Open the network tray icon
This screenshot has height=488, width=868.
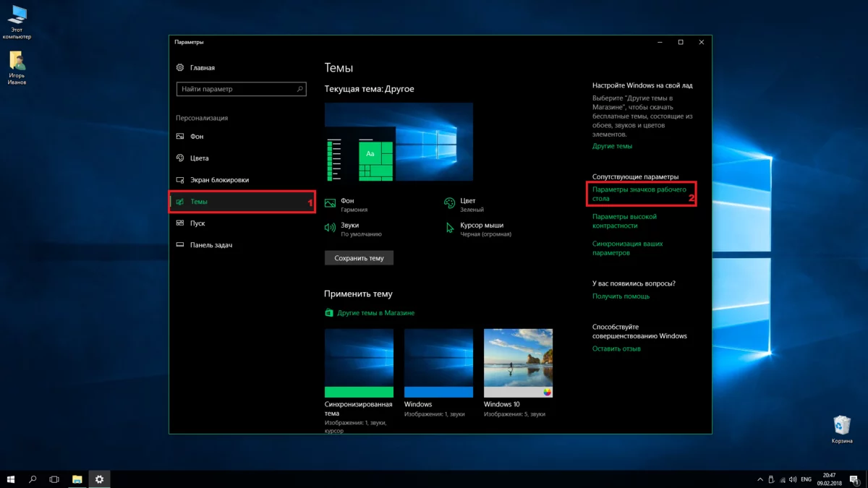click(x=782, y=479)
